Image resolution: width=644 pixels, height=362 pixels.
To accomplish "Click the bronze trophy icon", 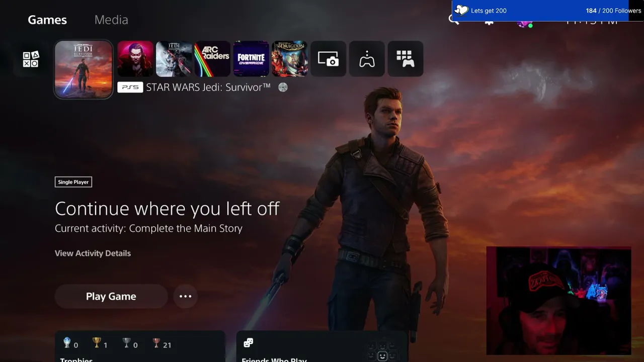I will [x=156, y=343].
